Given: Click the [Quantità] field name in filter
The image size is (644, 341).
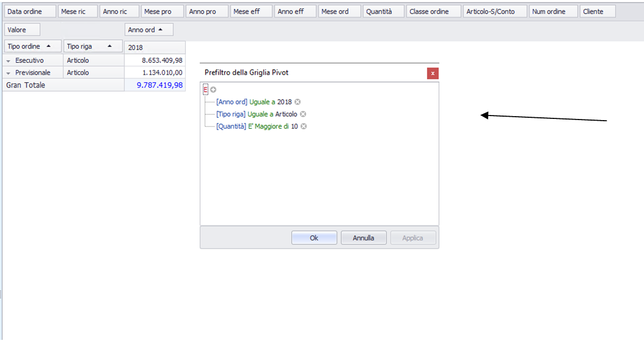Looking at the screenshot, I should pyautogui.click(x=231, y=127).
